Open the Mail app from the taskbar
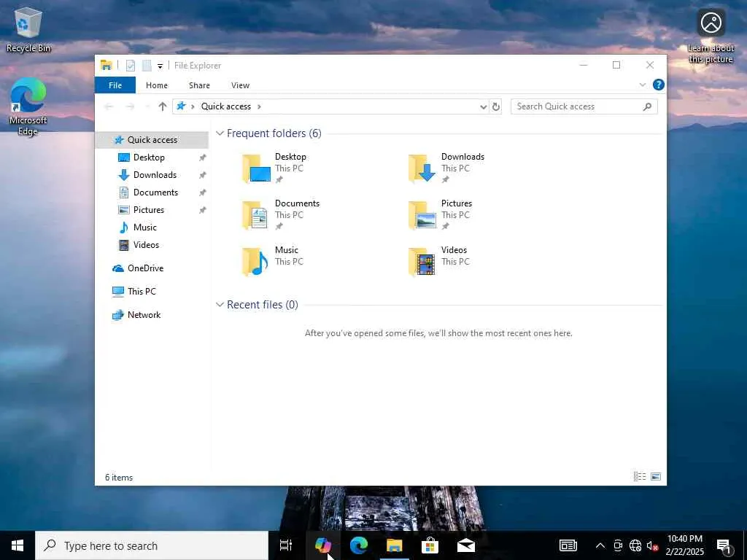Image resolution: width=747 pixels, height=560 pixels. pos(465,545)
